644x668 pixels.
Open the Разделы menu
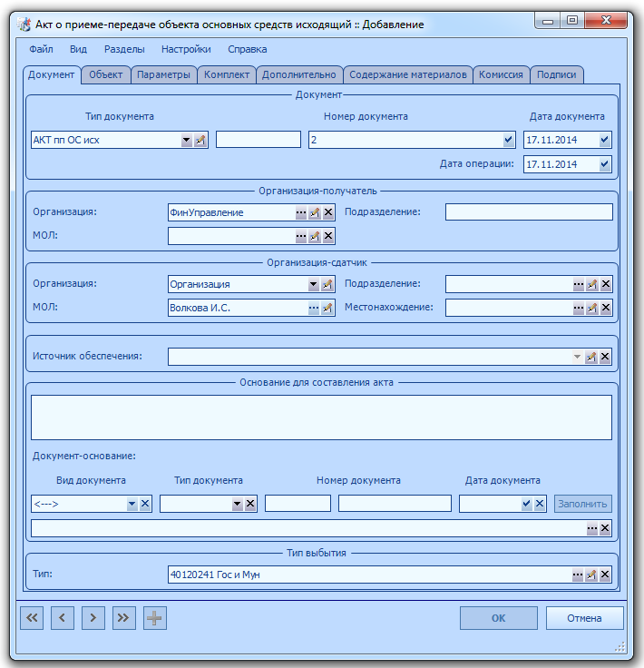tap(124, 49)
